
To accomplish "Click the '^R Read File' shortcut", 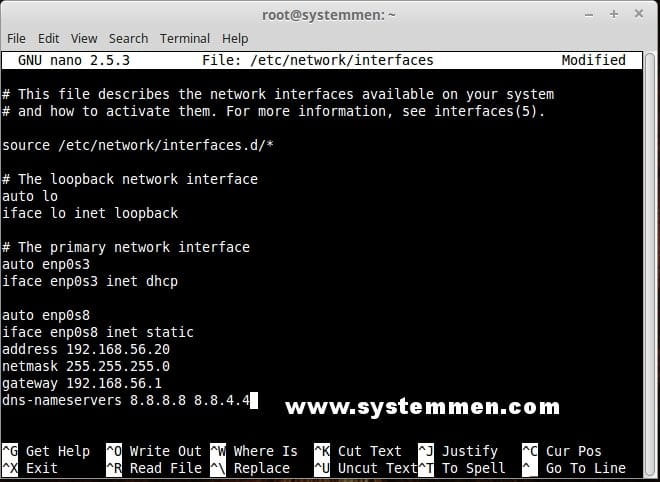I will 154,468.
